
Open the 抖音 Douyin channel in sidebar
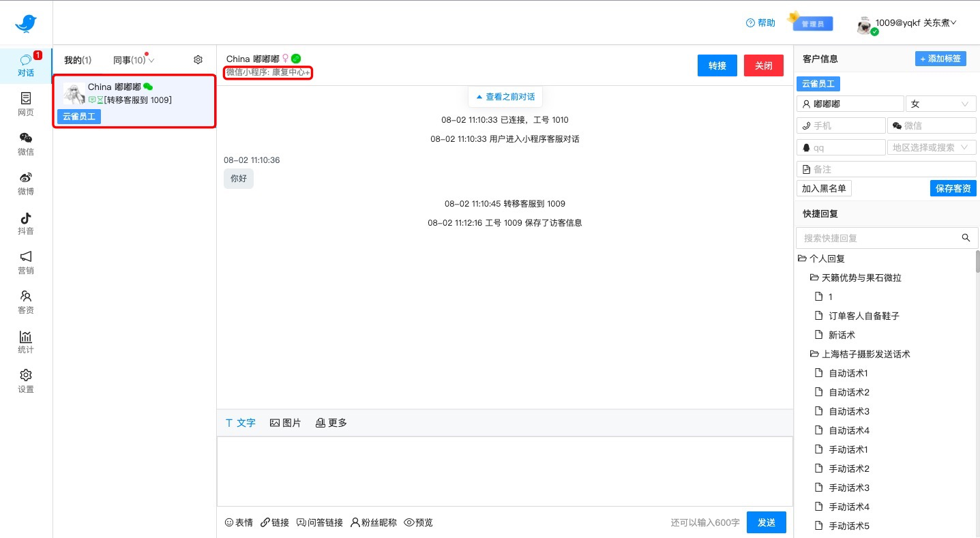click(25, 224)
